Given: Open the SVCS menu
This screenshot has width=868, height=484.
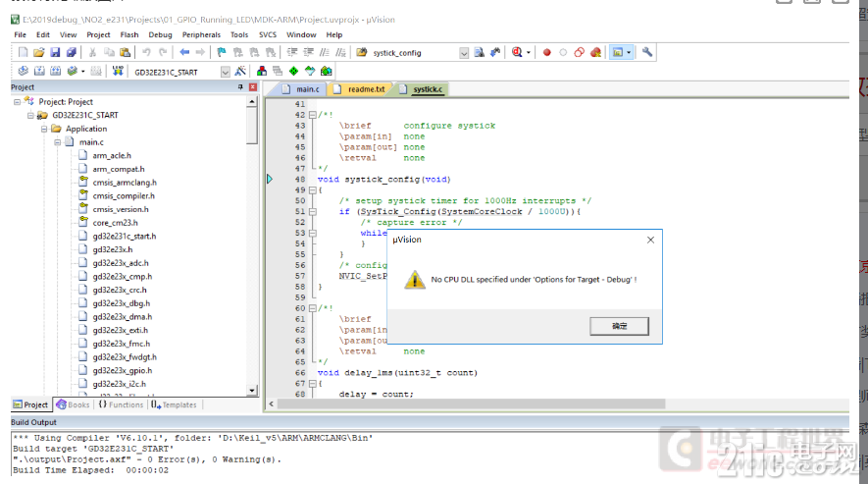Looking at the screenshot, I should tap(268, 34).
